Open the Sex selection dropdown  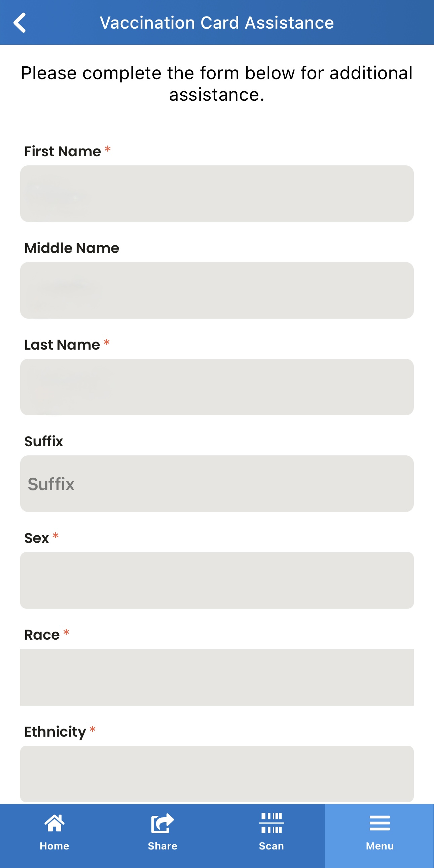click(217, 580)
